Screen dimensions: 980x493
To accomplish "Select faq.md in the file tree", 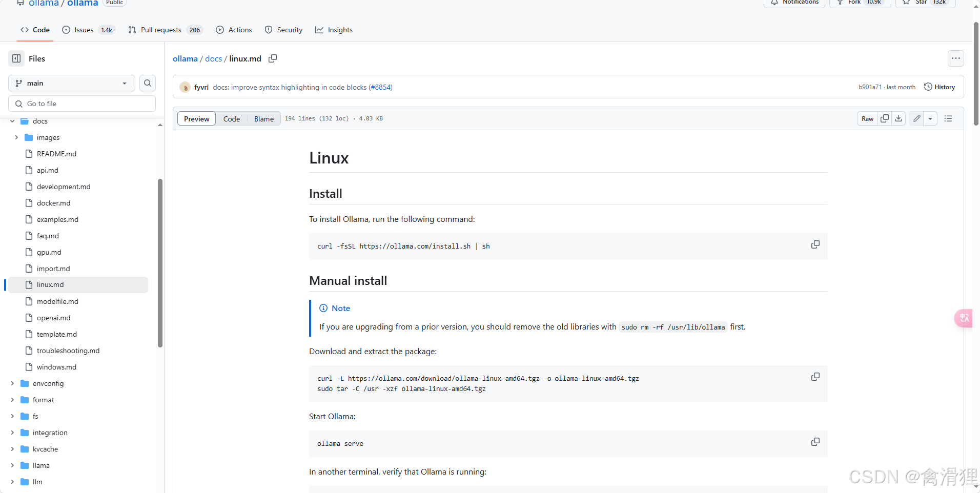I will point(48,236).
